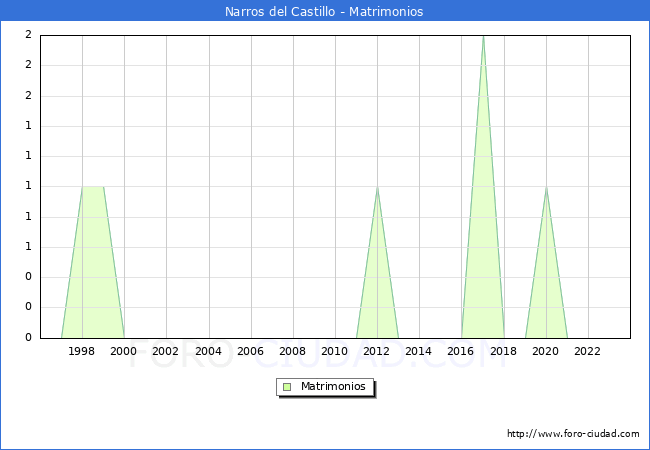This screenshot has height=450, width=650.
Task: Click the 1998 x-axis label
Action: point(82,351)
